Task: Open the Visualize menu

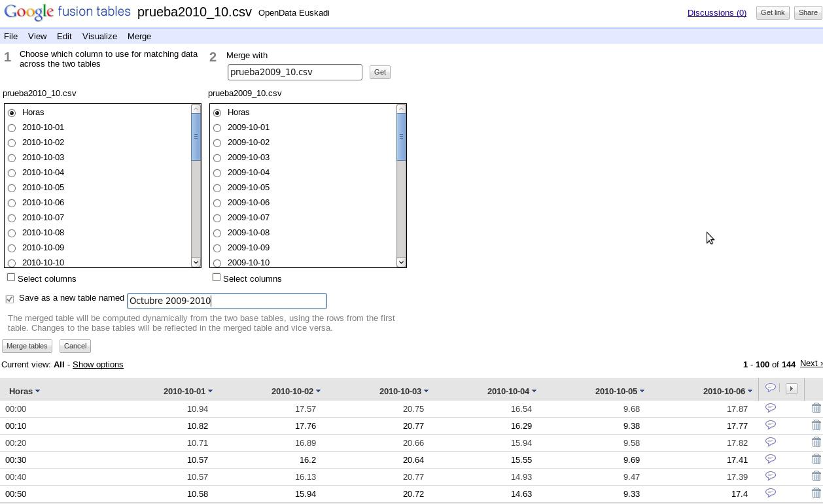Action: click(x=99, y=37)
